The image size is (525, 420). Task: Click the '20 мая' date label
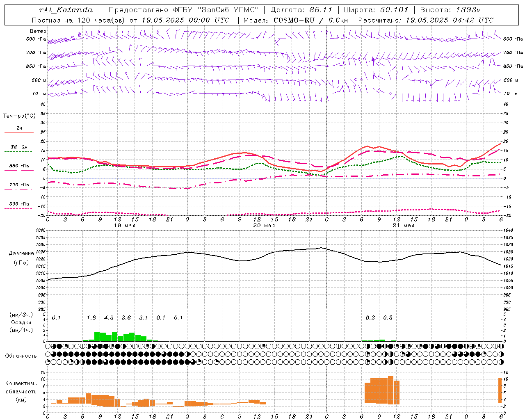click(264, 226)
